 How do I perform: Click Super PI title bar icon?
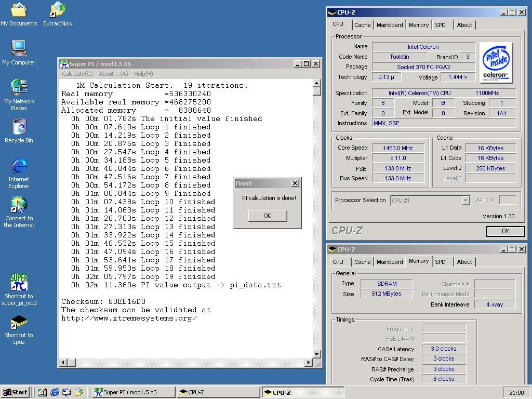click(64, 64)
